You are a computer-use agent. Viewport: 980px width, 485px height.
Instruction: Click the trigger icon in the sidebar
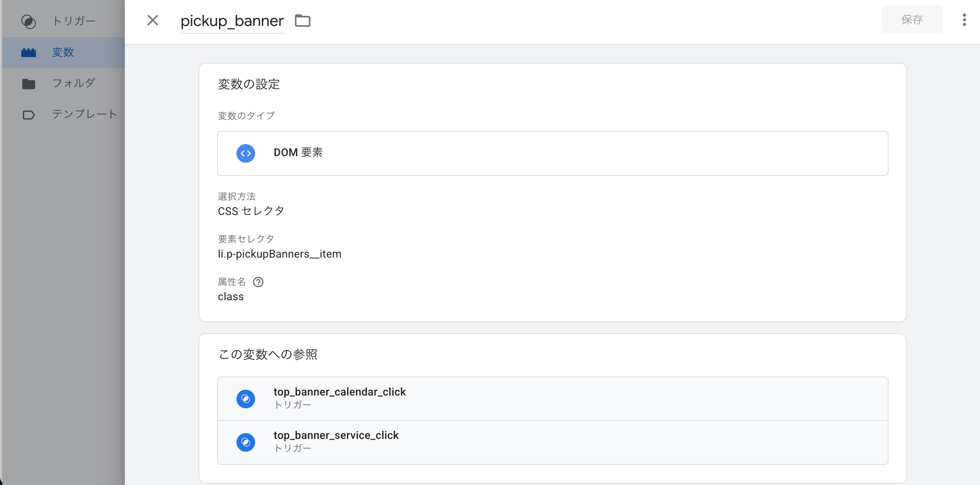28,22
